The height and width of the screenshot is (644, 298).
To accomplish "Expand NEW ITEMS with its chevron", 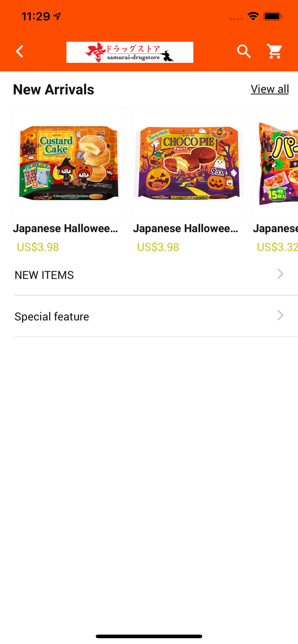I will [280, 274].
